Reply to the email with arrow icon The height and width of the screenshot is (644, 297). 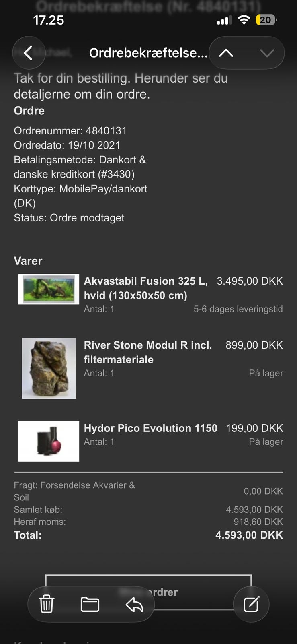coord(135,604)
